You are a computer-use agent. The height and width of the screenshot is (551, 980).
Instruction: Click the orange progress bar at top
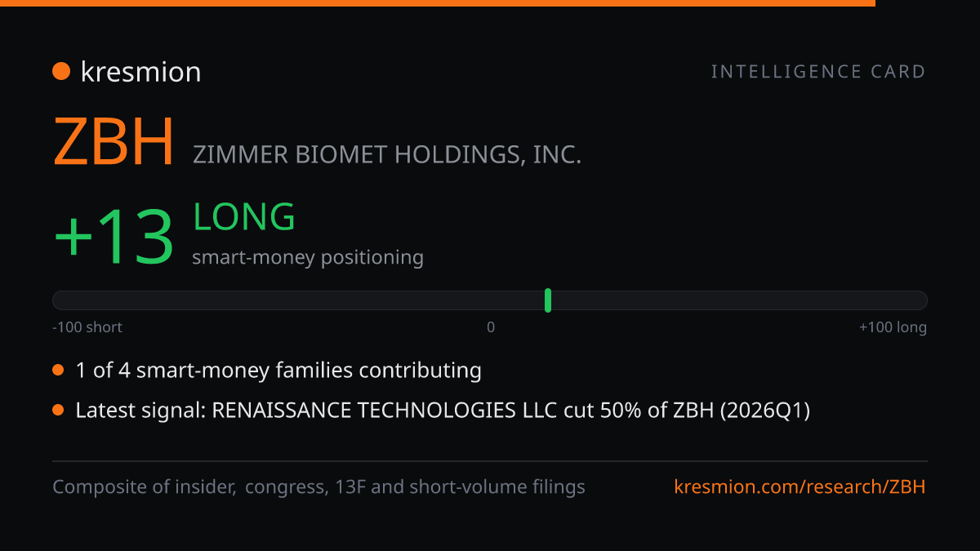[438, 3]
